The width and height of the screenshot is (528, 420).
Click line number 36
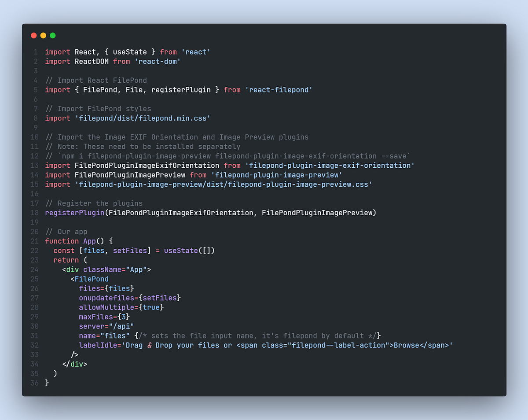pyautogui.click(x=34, y=383)
